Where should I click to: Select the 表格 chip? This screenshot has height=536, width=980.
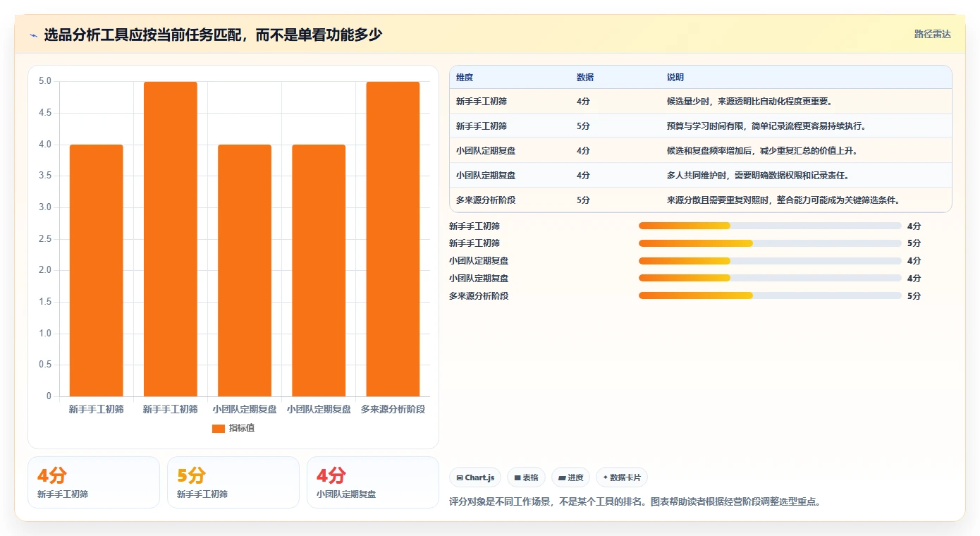point(527,477)
